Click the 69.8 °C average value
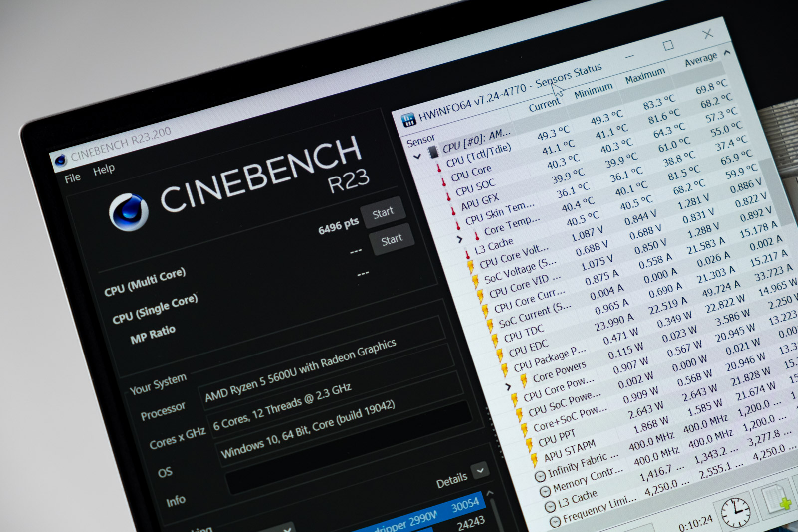The width and height of the screenshot is (798, 532). click(711, 87)
